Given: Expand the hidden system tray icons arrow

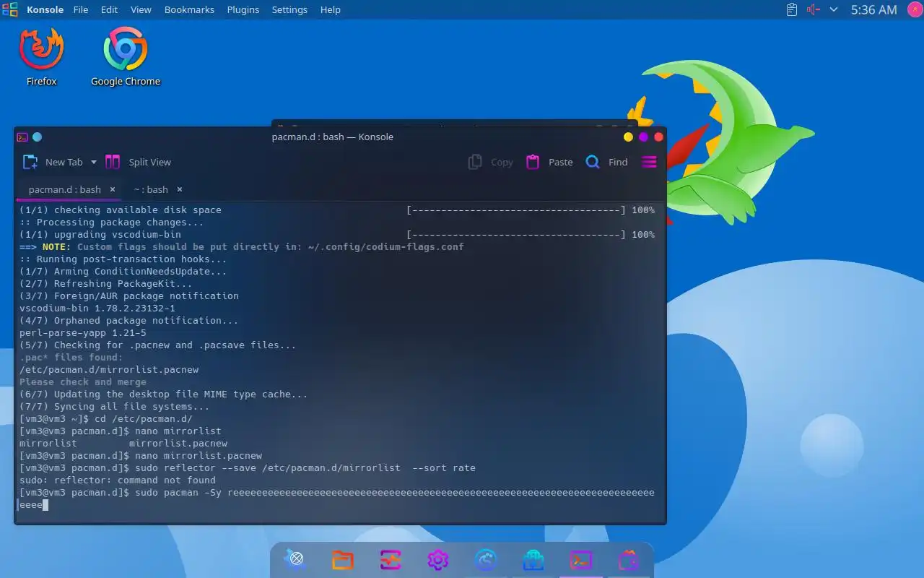Looking at the screenshot, I should click(x=834, y=9).
